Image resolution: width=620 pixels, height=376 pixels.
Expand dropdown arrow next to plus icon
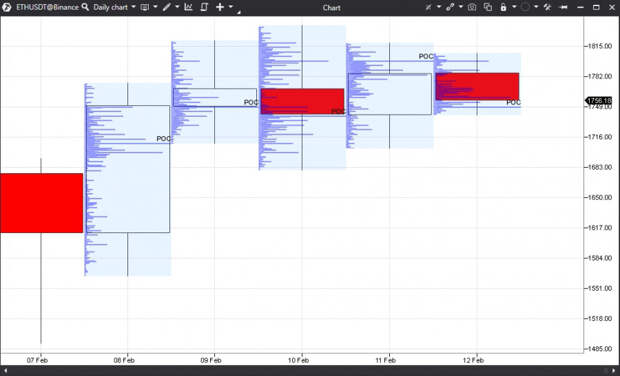coord(231,7)
